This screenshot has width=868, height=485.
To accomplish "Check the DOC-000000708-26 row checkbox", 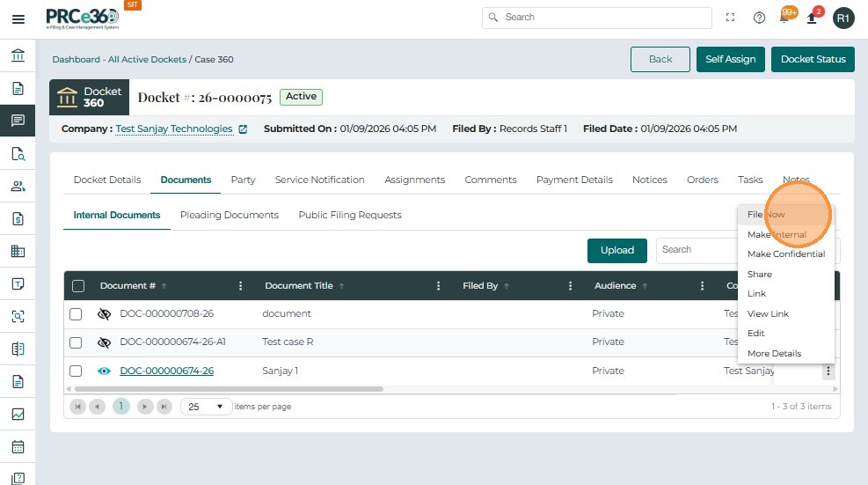I will coord(76,314).
